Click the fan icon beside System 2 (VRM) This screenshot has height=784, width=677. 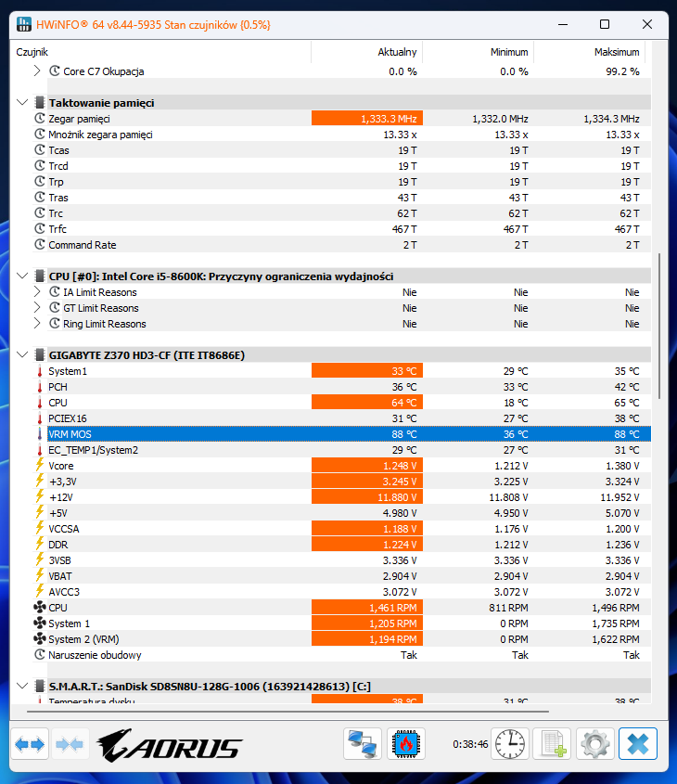click(40, 639)
